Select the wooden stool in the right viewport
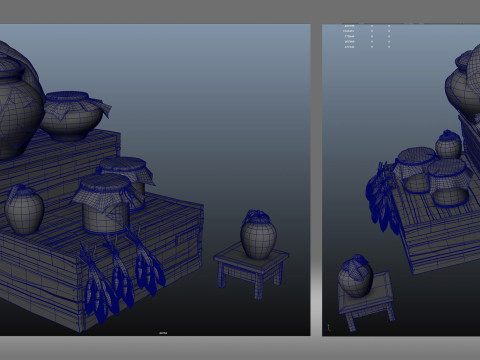Viewport: 480px width, 360px height. click(368, 300)
